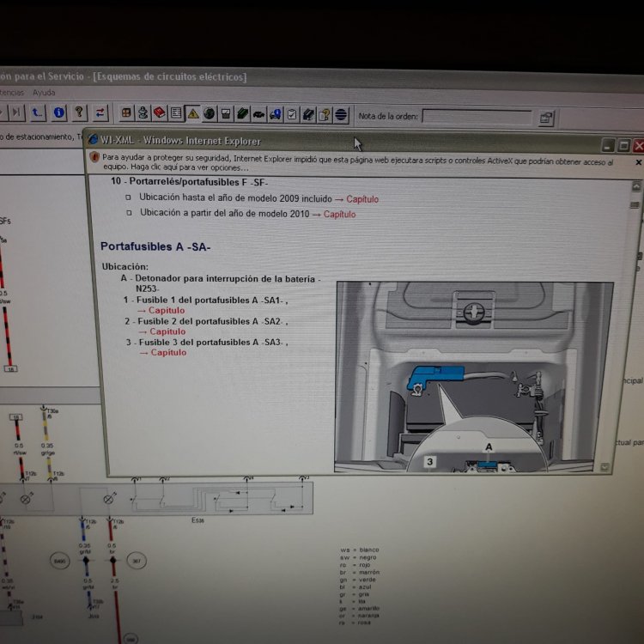
Task: Click the Ubicación: label text
Action: 125,266
